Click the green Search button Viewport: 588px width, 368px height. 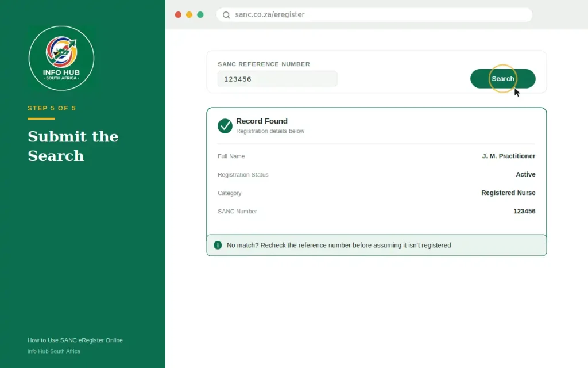tap(502, 78)
